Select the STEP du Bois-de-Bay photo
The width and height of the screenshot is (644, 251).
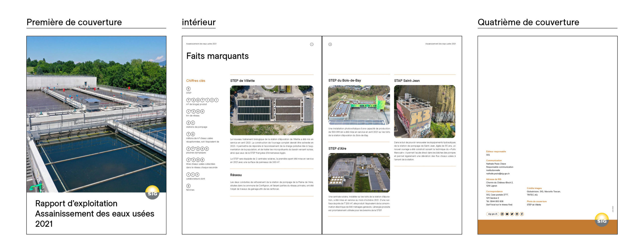point(359,105)
